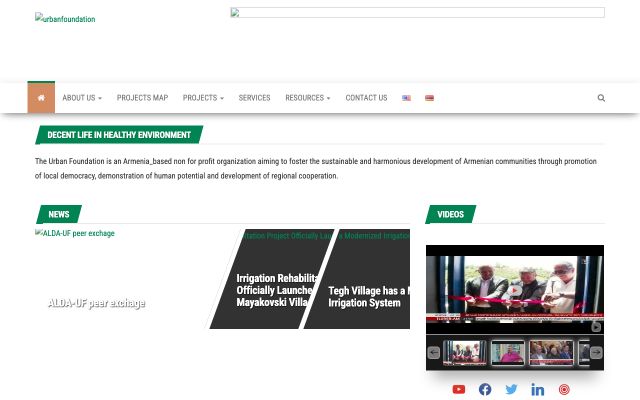Screen dimensions: 640x400
Task: Click the urbanfoundation logo
Action: (x=65, y=18)
